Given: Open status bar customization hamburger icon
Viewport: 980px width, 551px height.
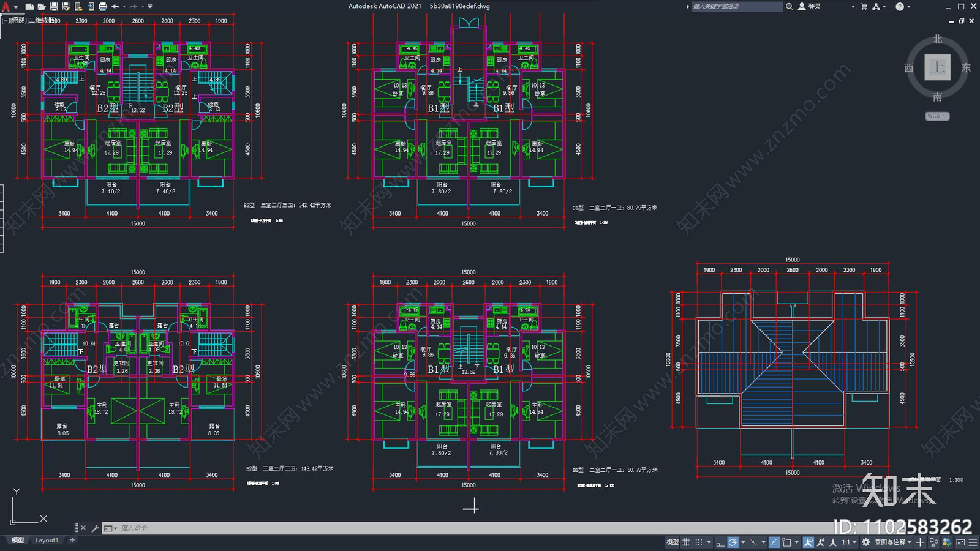Looking at the screenshot, I should pos(973,542).
